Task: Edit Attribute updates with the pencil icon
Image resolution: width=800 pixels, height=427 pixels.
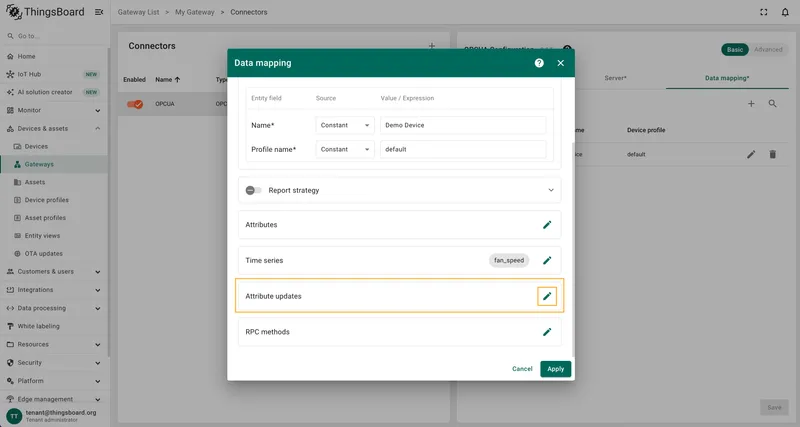Action: click(x=547, y=296)
